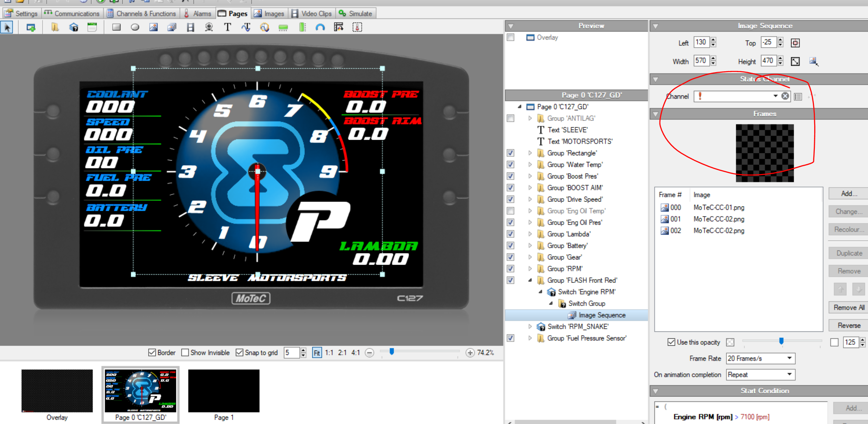Click the fit-size icon beside Height

795,62
